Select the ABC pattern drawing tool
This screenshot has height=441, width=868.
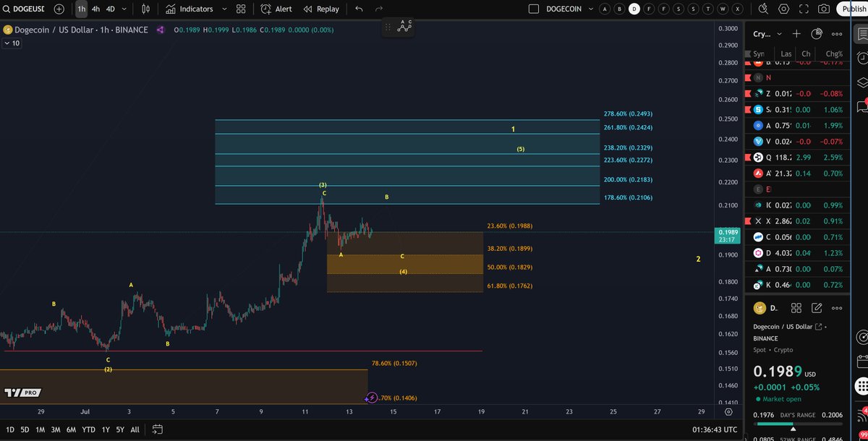(404, 26)
